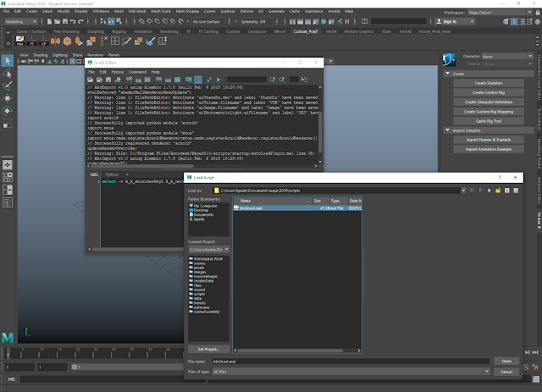Click the Name column header in file list

point(273,201)
